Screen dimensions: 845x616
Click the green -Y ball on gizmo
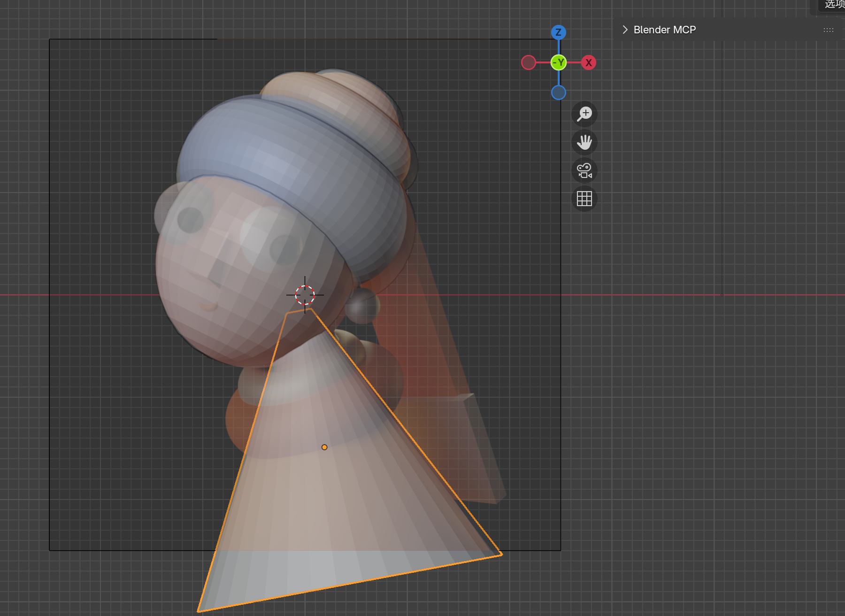[x=558, y=62]
